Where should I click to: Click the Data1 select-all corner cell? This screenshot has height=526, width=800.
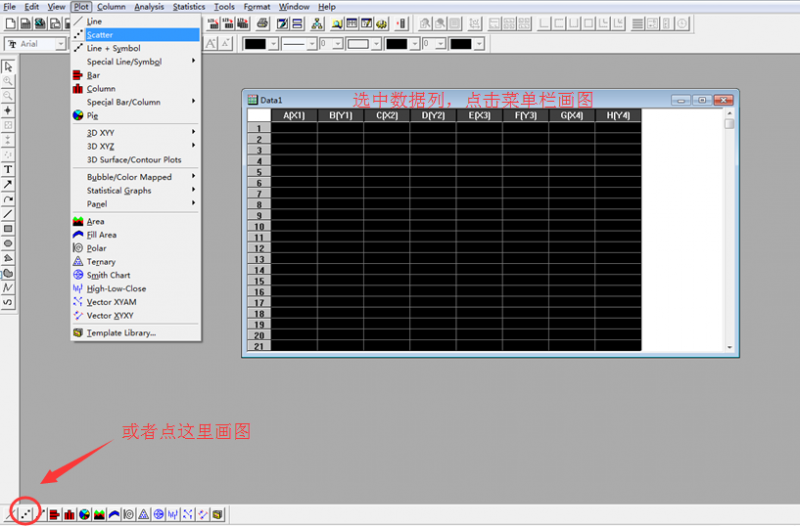pyautogui.click(x=259, y=115)
